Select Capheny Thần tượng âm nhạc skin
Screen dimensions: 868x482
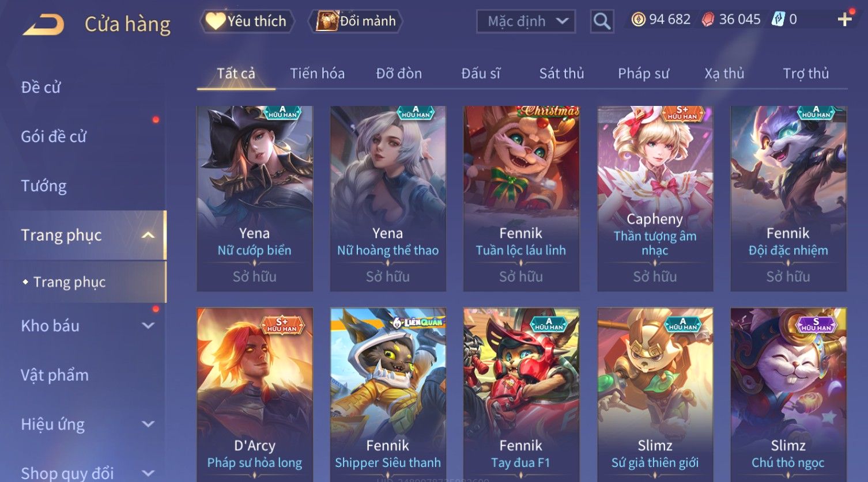pyautogui.click(x=655, y=198)
